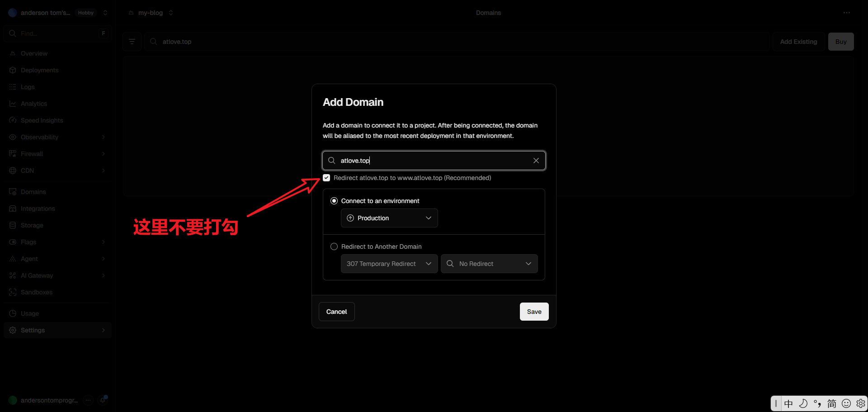Open the No Redirect domain dropdown
The image size is (868, 412).
pyautogui.click(x=489, y=264)
